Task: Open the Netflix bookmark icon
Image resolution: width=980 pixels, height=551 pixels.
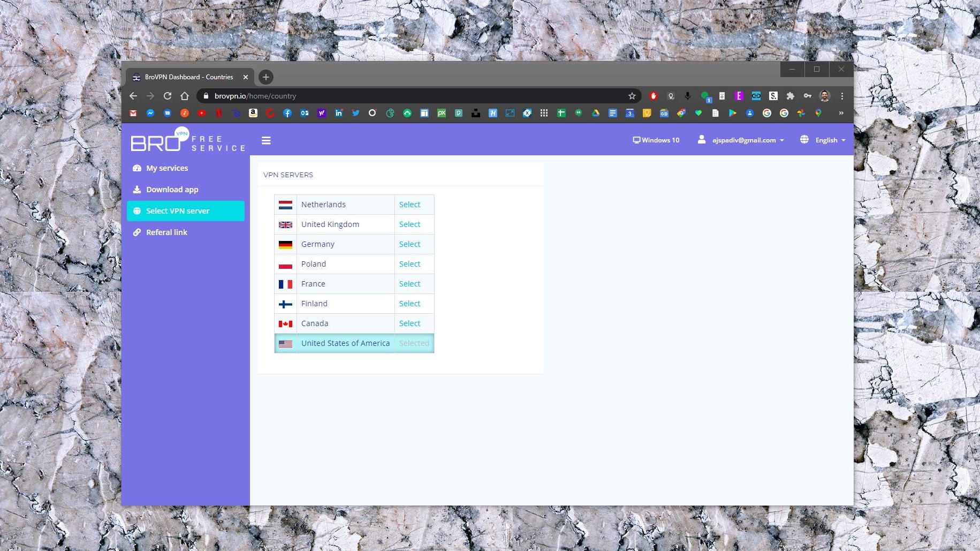Action: tap(219, 113)
